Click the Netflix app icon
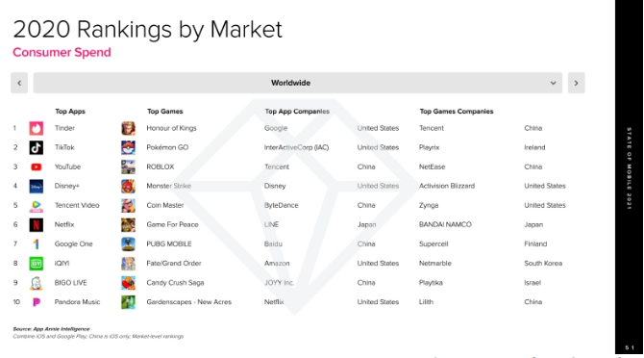644x358 pixels. 37,225
